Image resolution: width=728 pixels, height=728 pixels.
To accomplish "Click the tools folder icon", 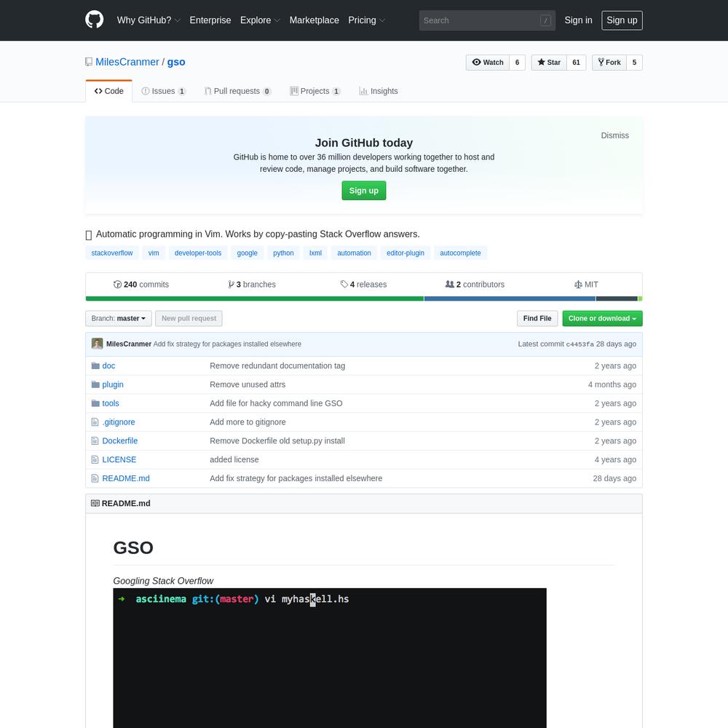I will coord(95,403).
